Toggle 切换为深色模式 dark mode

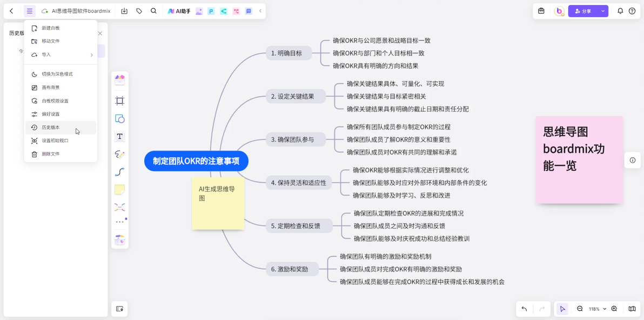(x=61, y=74)
